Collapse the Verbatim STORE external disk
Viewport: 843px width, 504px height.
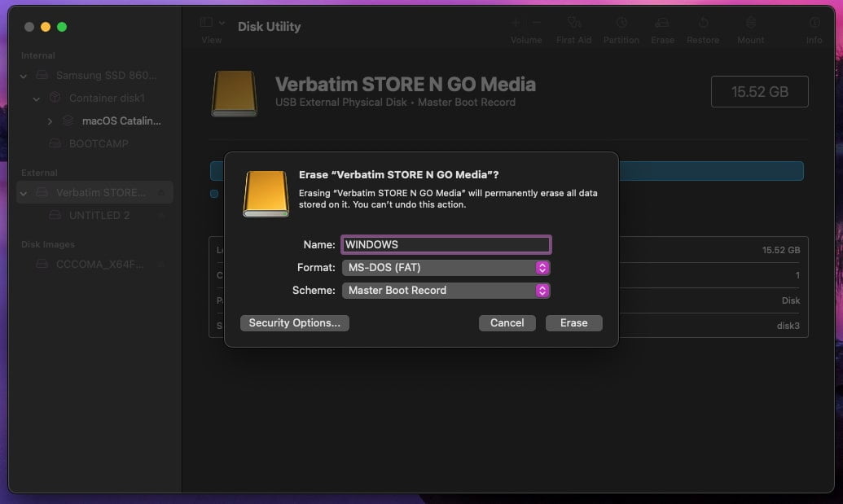click(23, 192)
